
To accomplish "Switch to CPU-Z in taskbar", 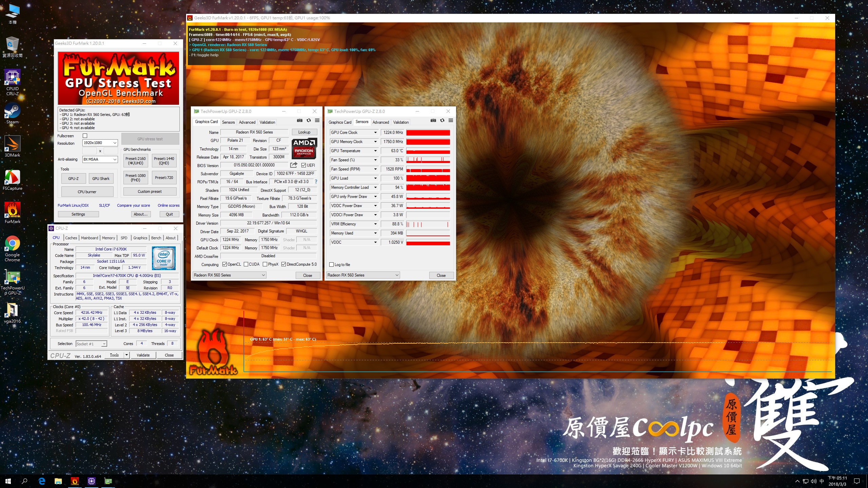I will click(92, 481).
